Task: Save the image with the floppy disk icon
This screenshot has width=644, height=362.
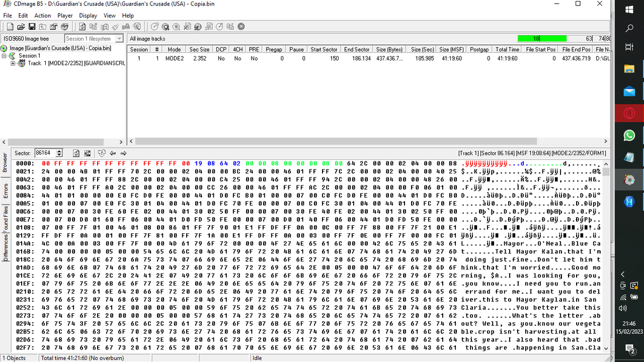Action: pos(32,27)
